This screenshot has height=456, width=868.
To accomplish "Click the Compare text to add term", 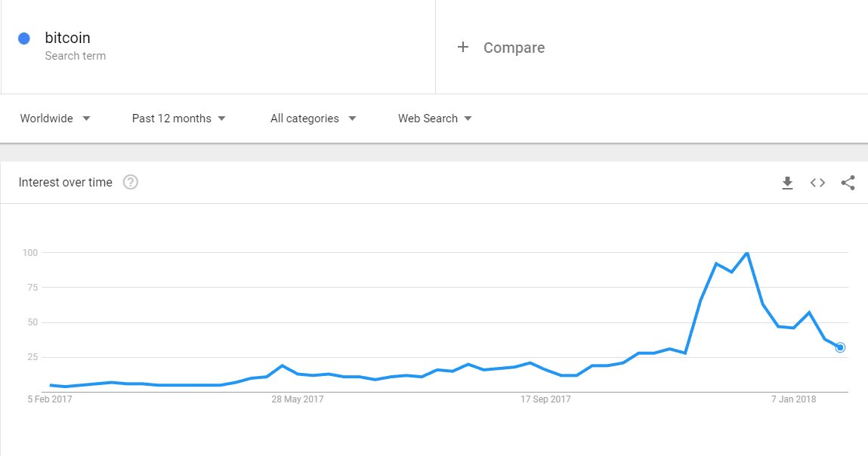I will (x=514, y=48).
